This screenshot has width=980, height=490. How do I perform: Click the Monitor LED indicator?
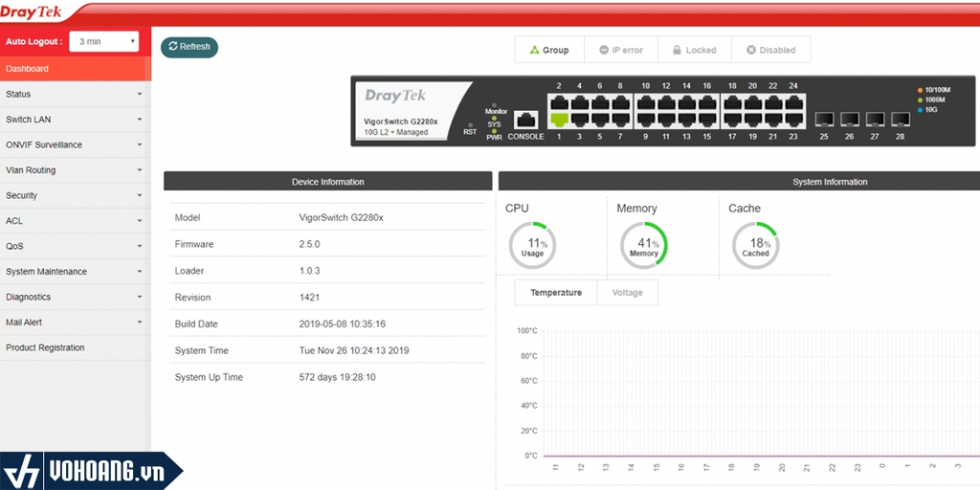494,105
